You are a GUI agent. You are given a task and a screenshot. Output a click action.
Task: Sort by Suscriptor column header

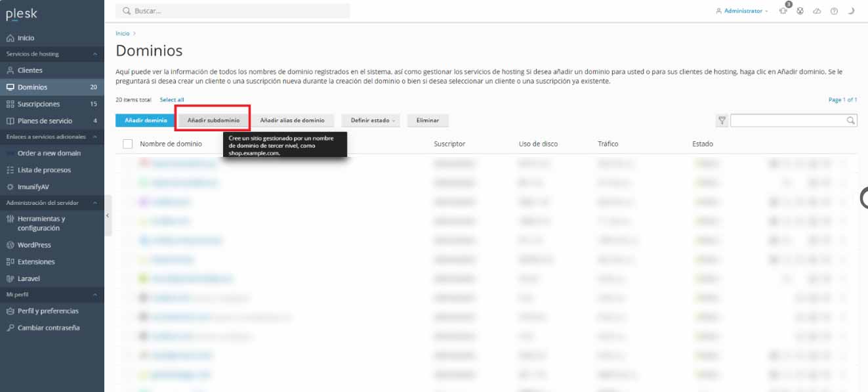(449, 144)
